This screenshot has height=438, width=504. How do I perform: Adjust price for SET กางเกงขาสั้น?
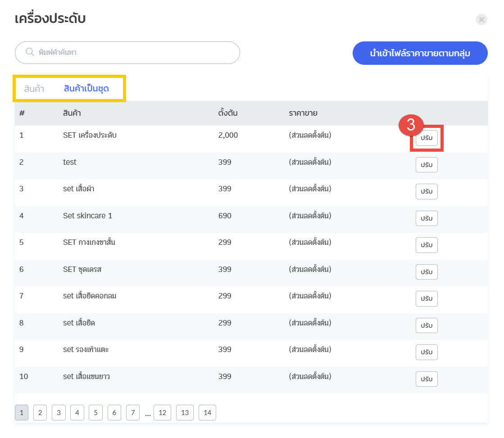tap(427, 245)
